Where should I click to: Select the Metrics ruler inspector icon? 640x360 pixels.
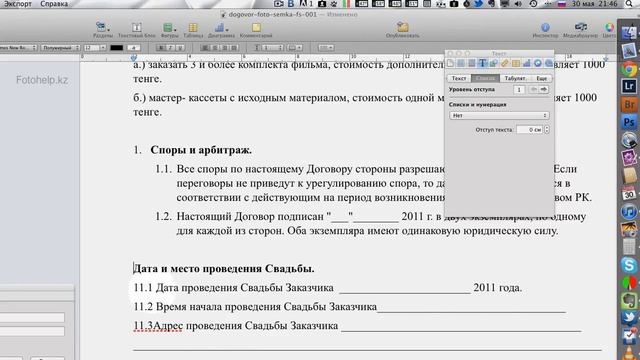coord(504,63)
